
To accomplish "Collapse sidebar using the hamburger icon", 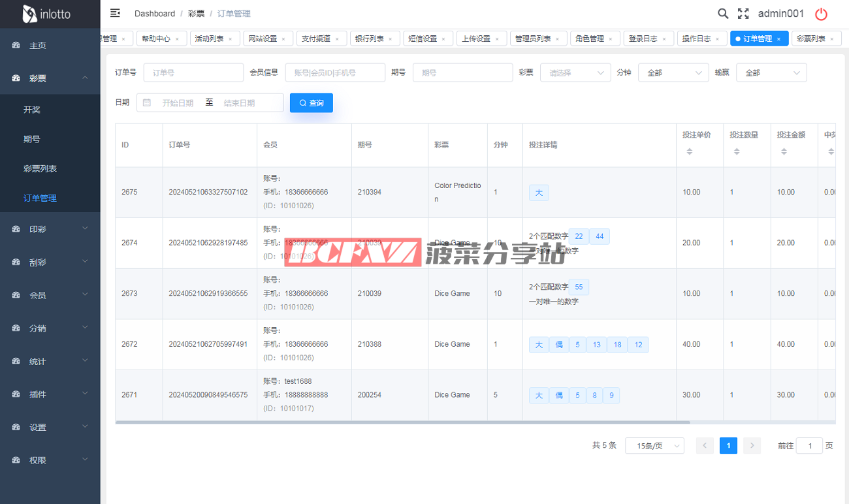I will [x=115, y=13].
